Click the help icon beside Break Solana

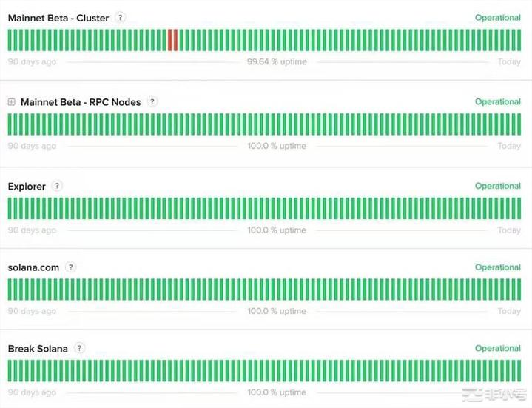click(x=80, y=348)
